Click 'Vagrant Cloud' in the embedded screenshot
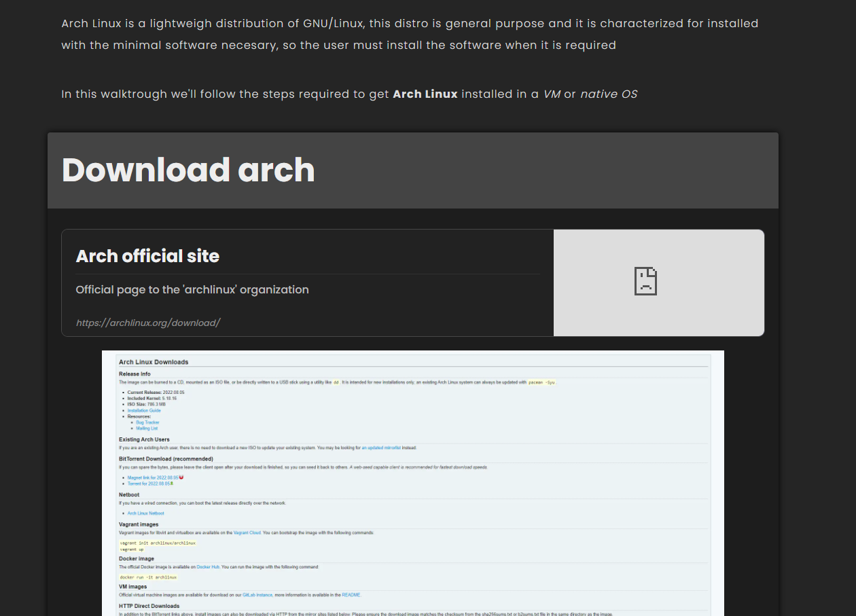 point(247,532)
